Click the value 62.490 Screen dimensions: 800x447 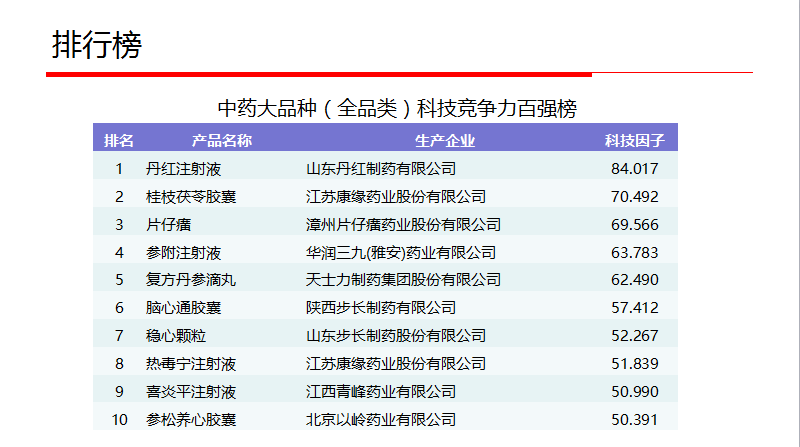(x=635, y=280)
